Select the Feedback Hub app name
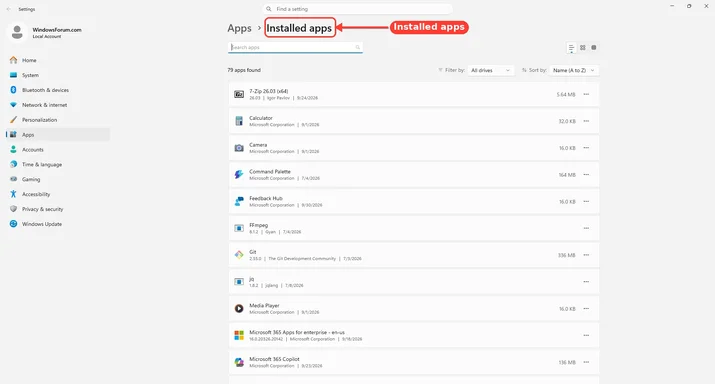The width and height of the screenshot is (715, 384). pos(266,198)
